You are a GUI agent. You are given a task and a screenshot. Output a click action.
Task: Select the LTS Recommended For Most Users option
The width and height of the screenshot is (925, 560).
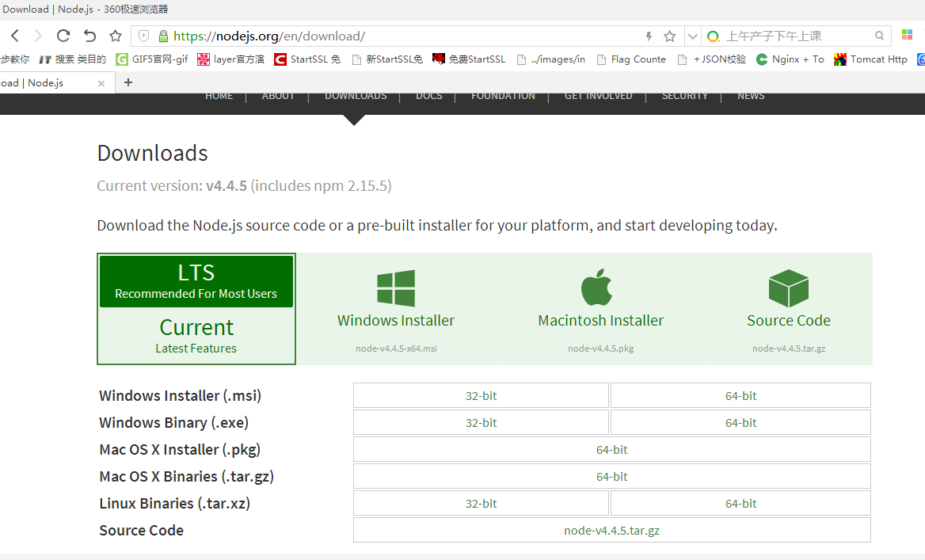[x=196, y=281]
